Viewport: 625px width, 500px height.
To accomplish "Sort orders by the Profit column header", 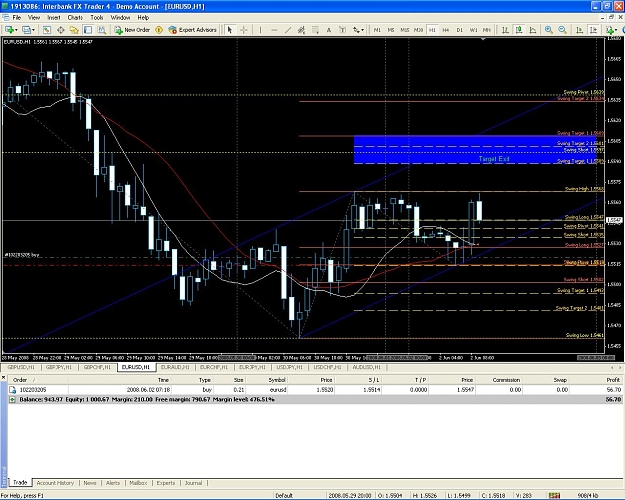I will click(595, 380).
